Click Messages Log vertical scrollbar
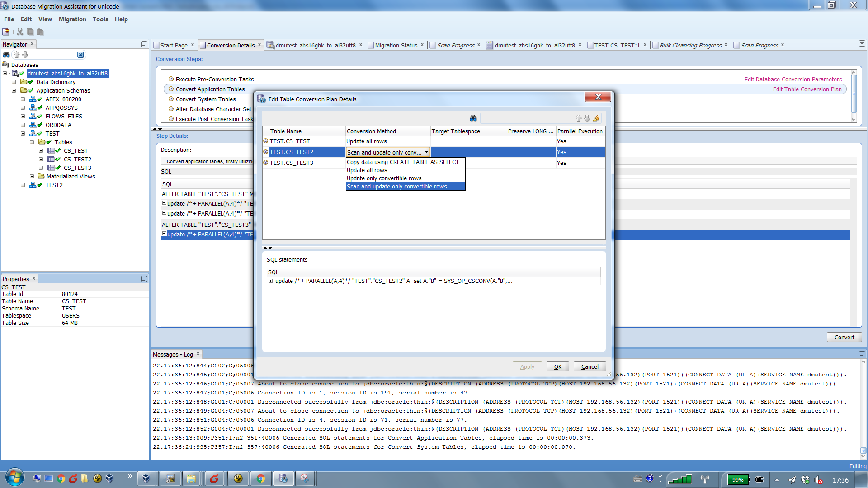This screenshot has height=488, width=868. [x=863, y=408]
